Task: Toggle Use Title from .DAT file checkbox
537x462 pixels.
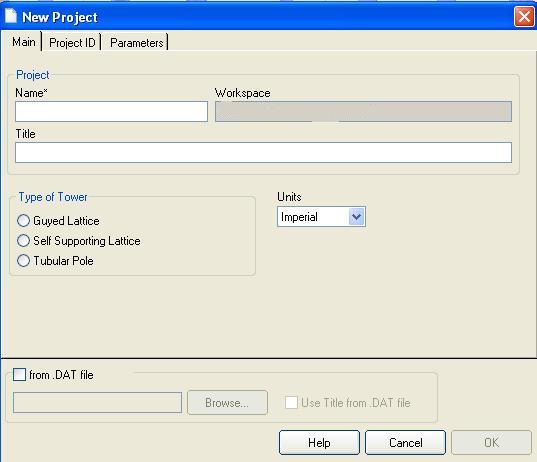Action: pyautogui.click(x=291, y=402)
